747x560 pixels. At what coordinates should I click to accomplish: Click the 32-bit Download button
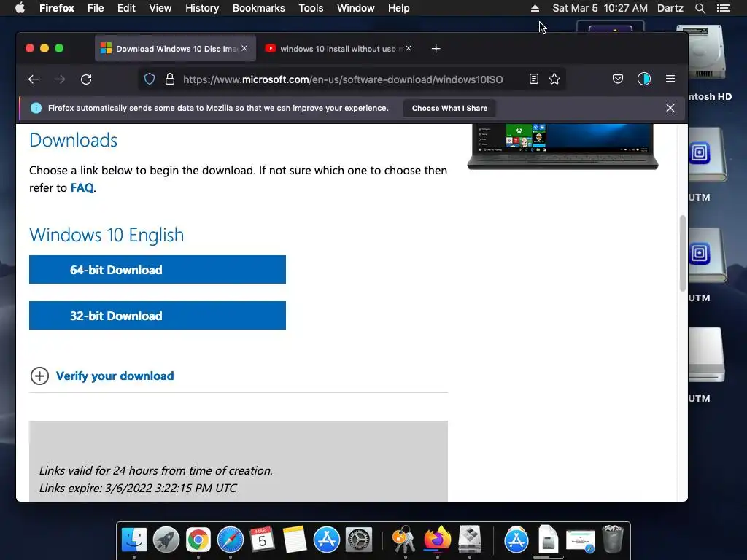click(x=158, y=315)
